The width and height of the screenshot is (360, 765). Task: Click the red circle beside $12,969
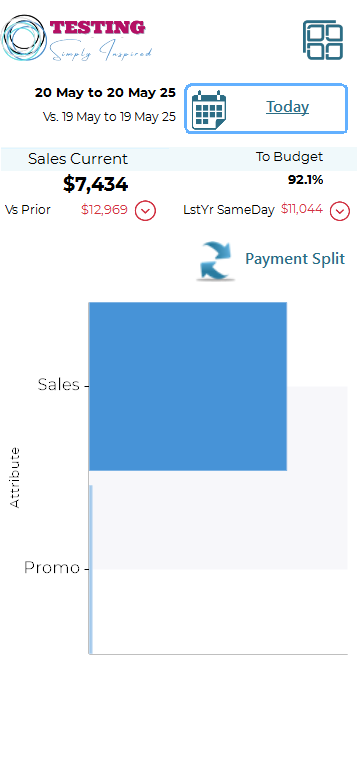point(145,211)
